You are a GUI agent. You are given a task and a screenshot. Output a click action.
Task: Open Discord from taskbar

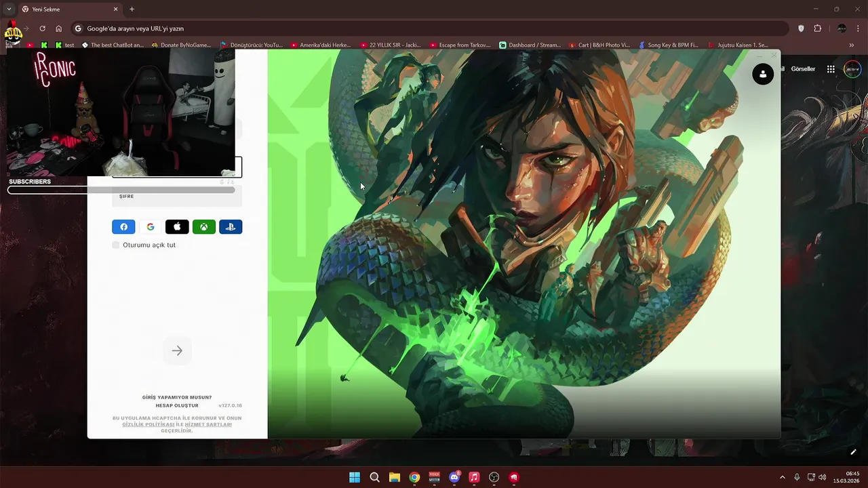click(454, 477)
